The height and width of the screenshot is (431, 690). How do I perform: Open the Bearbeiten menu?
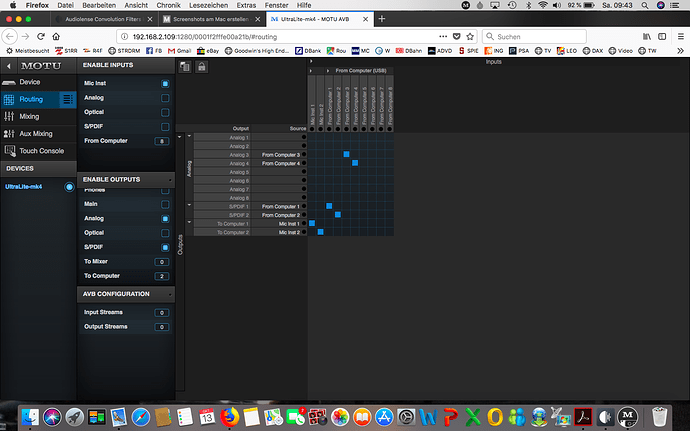point(99,5)
